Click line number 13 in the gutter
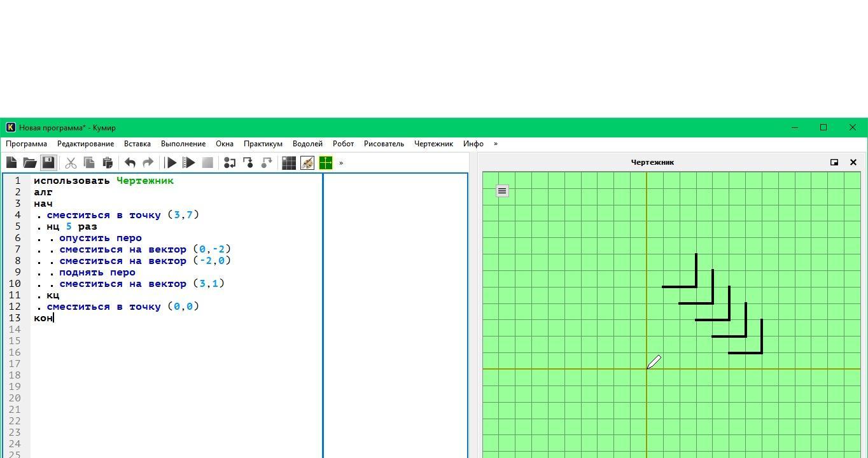 tap(15, 318)
